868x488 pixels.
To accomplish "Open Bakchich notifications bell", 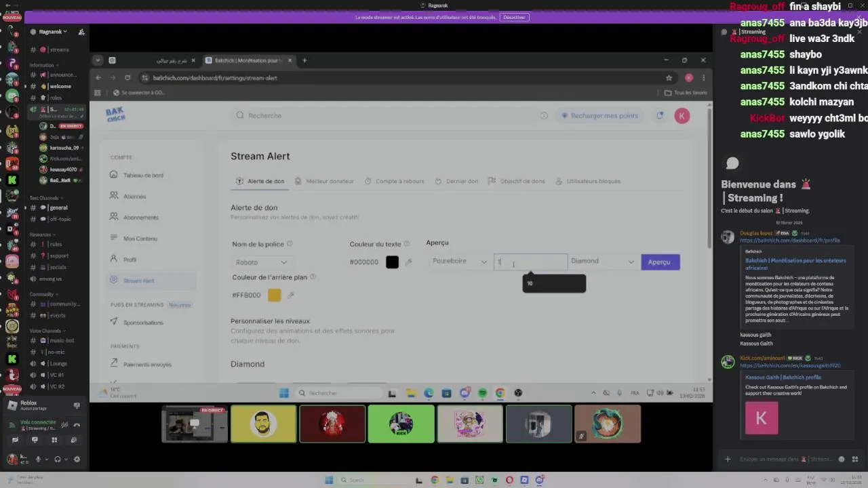I will pyautogui.click(x=659, y=116).
